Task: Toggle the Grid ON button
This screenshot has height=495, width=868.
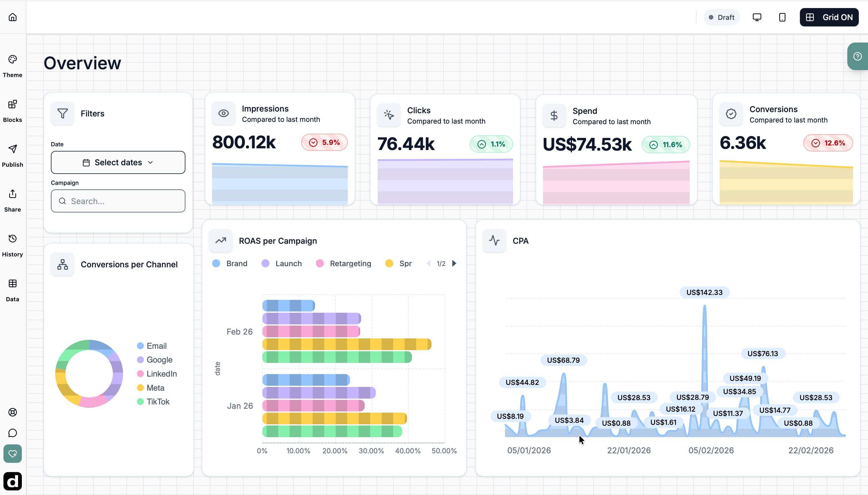Action: [x=829, y=17]
